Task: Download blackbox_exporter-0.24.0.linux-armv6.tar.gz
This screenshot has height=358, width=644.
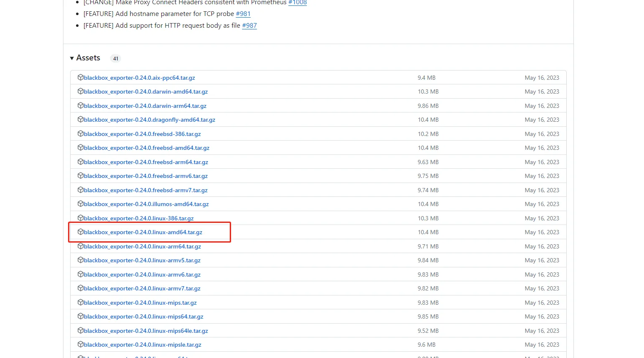Action: [x=142, y=274]
